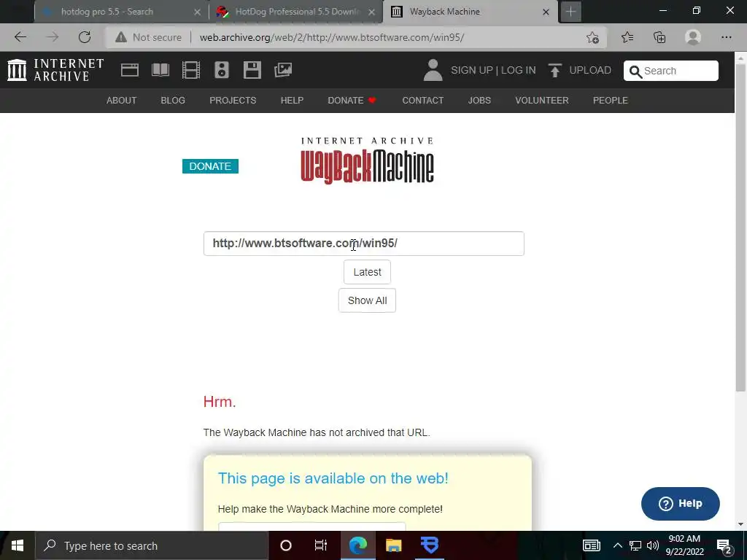Open the blue app right of File Explorer
The width and height of the screenshot is (747, 560).
[x=430, y=545]
